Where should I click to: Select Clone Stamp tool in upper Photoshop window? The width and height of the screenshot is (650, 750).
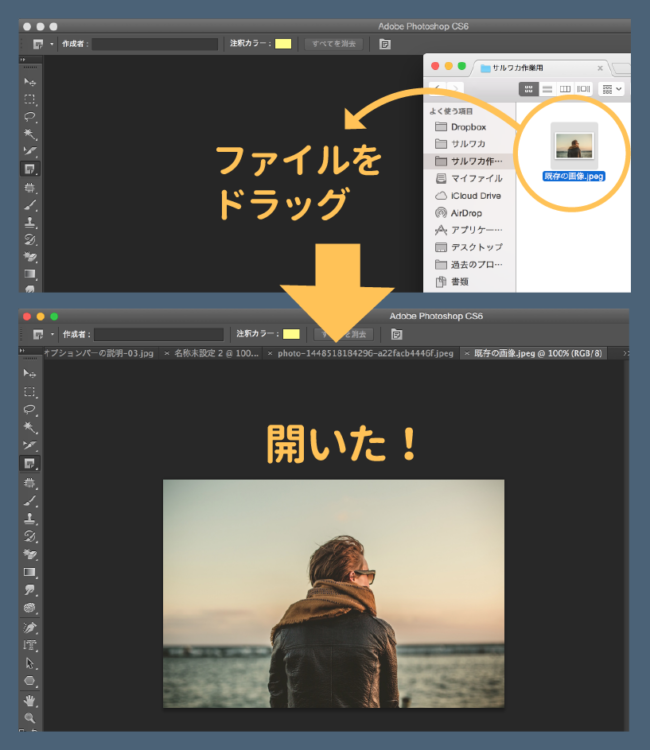[x=30, y=222]
